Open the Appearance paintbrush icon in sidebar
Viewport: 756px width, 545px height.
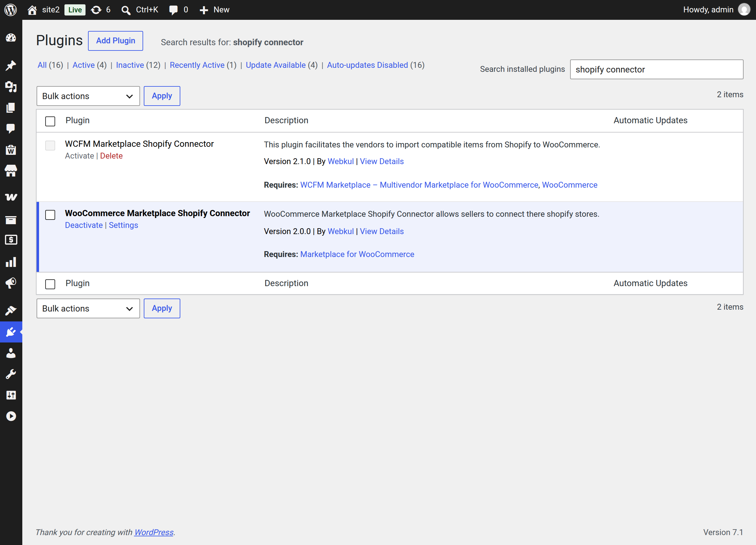pyautogui.click(x=11, y=311)
